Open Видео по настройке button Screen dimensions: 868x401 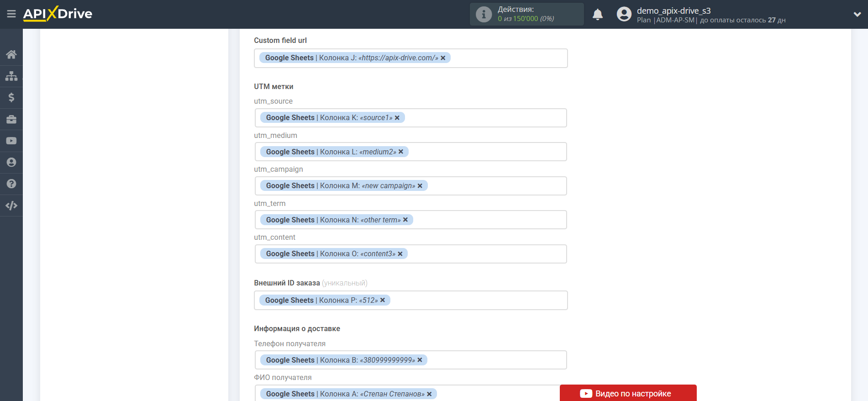tap(628, 393)
